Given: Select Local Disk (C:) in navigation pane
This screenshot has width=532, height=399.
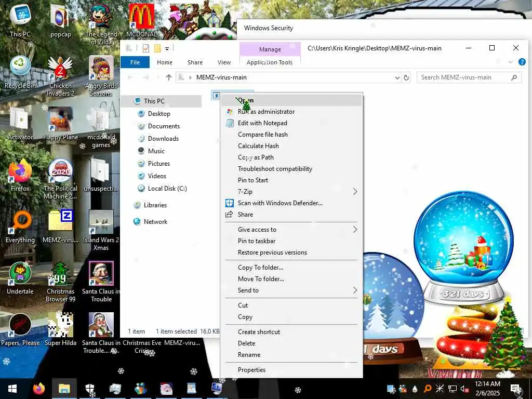Looking at the screenshot, I should [x=167, y=188].
